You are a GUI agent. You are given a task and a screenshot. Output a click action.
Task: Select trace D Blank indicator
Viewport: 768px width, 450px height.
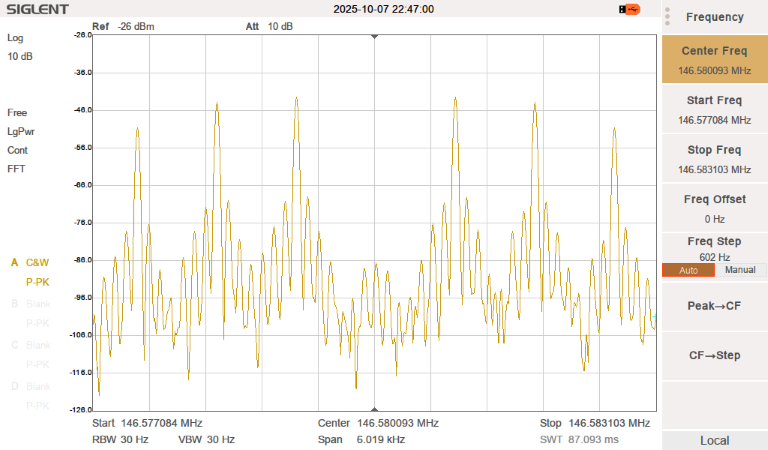point(30,385)
